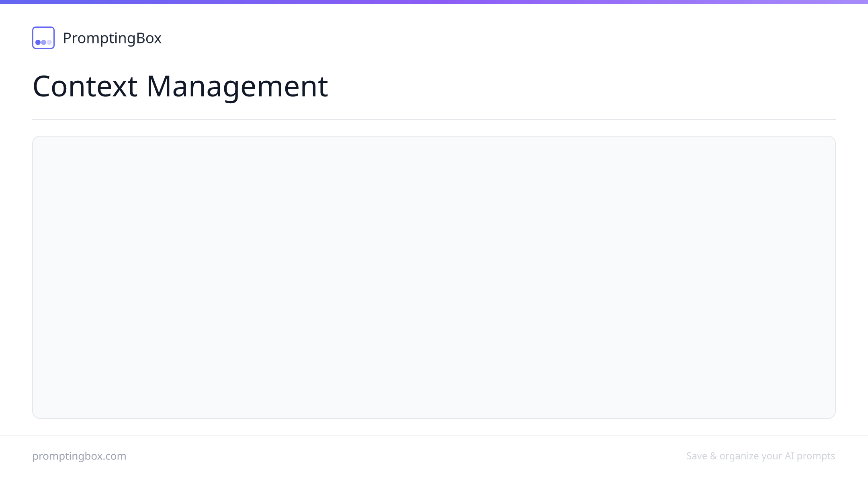Click the ampersand in the footer tagline
868x482 pixels.
tap(714, 456)
